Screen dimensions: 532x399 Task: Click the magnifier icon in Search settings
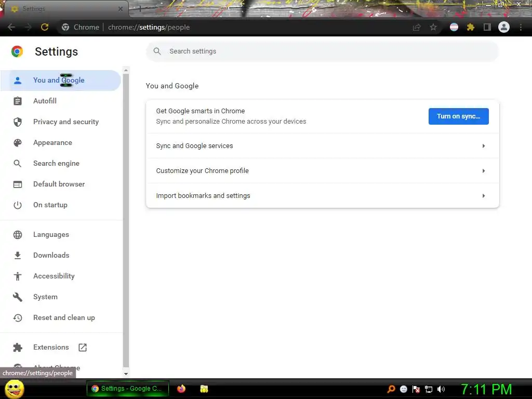pyautogui.click(x=157, y=51)
